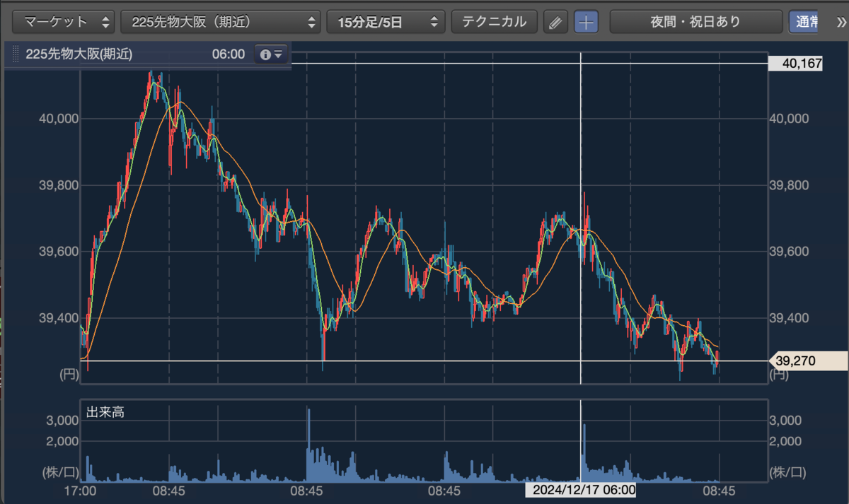849x504 pixels.
Task: Click the 17:00 time axis label
Action: [x=81, y=489]
